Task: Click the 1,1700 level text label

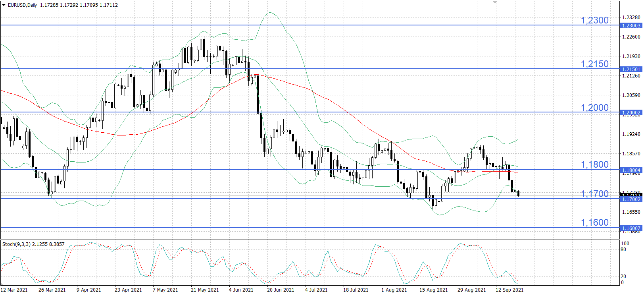Action: [594, 194]
